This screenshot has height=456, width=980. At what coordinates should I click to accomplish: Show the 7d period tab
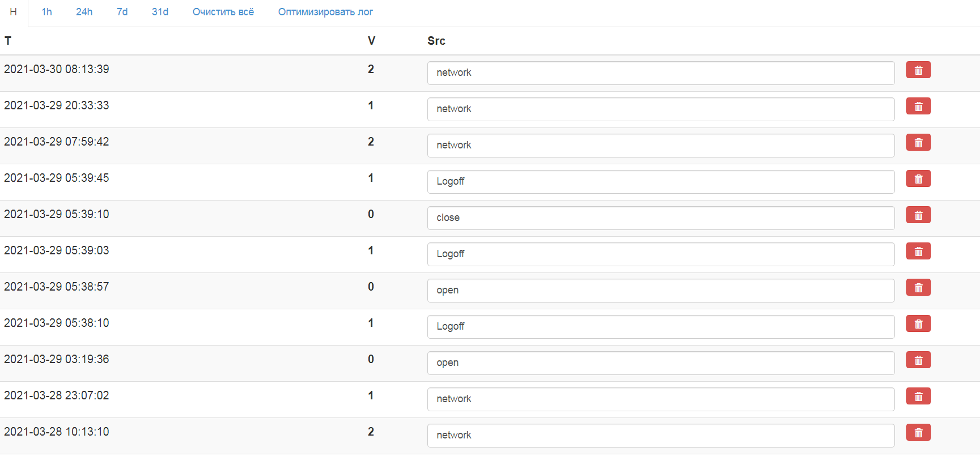point(122,12)
